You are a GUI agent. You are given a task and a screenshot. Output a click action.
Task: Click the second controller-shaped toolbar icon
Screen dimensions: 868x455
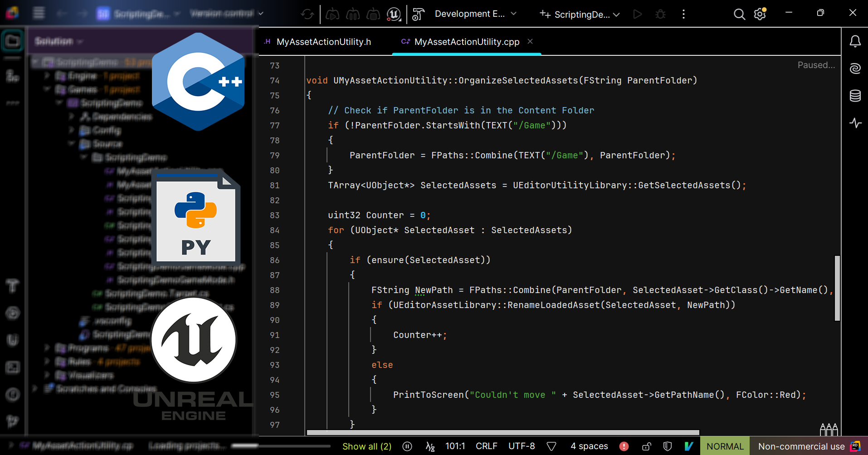[353, 14]
